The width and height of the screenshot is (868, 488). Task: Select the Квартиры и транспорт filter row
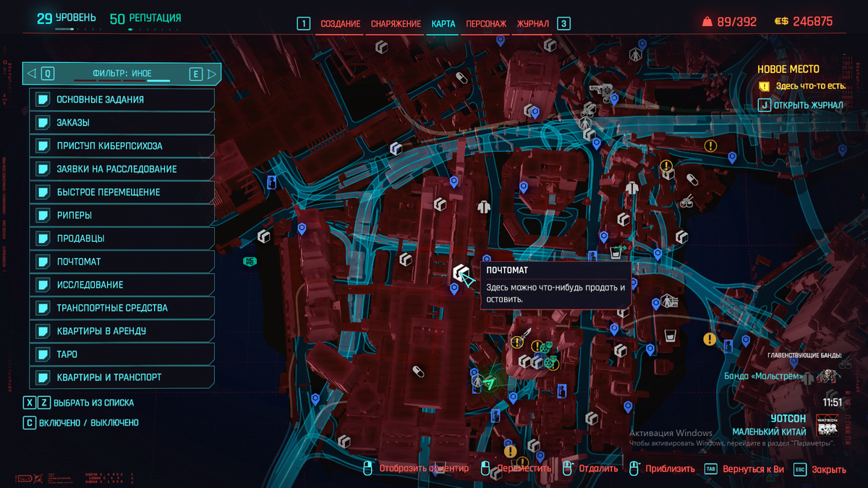click(x=122, y=377)
